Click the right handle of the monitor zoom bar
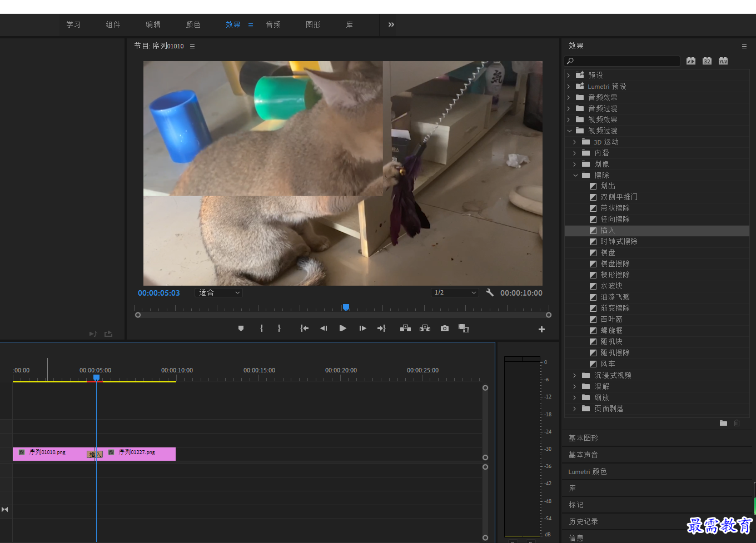This screenshot has height=543, width=756. click(x=549, y=315)
